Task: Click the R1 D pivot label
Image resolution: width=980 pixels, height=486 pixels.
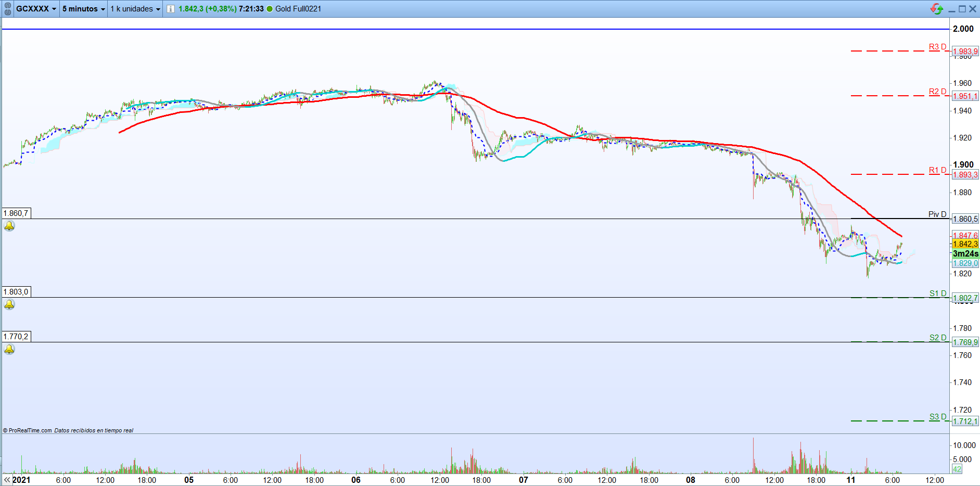Action: pyautogui.click(x=937, y=170)
